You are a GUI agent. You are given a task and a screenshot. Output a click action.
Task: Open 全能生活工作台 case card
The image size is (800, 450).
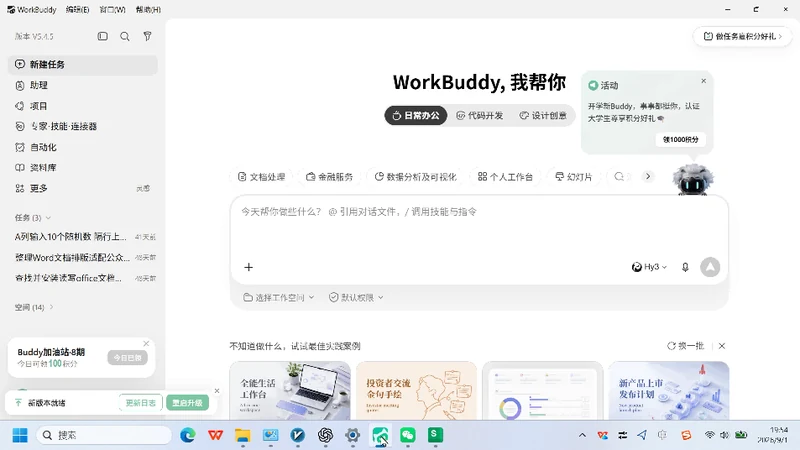click(290, 391)
